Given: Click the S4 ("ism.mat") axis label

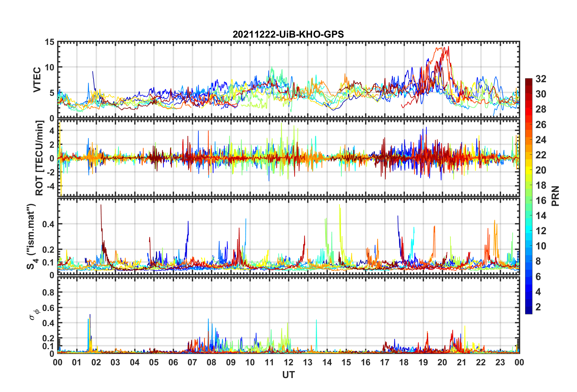Looking at the screenshot, I should tap(31, 237).
